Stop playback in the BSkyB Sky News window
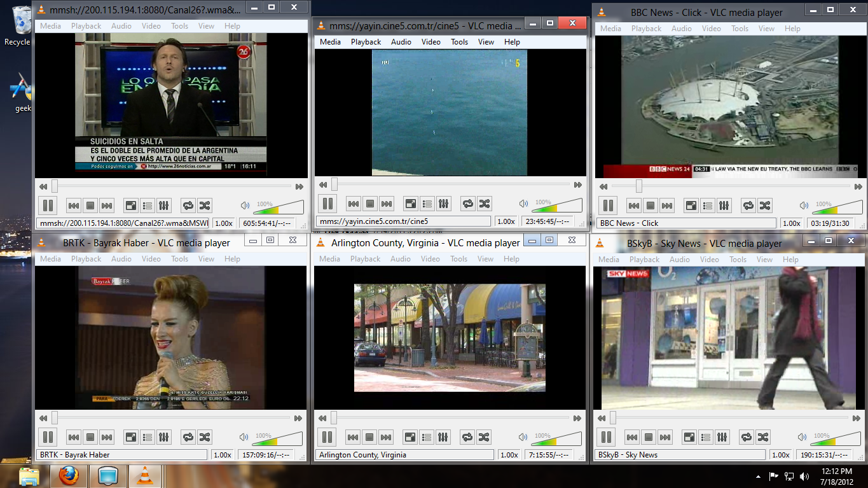This screenshot has height=488, width=868. tap(648, 437)
